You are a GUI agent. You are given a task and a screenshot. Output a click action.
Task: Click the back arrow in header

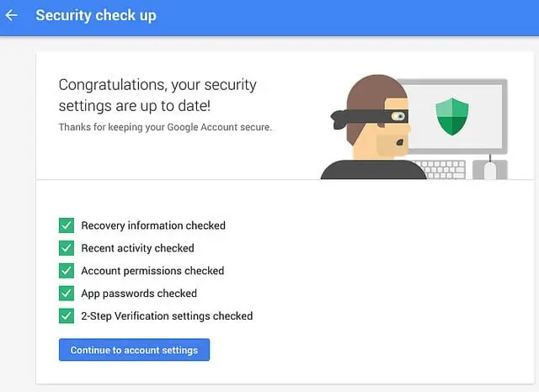12,16
